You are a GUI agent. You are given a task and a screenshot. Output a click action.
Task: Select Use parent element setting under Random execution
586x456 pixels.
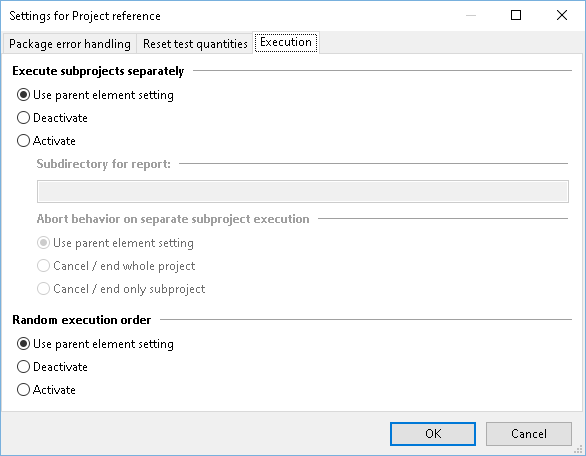[95, 344]
